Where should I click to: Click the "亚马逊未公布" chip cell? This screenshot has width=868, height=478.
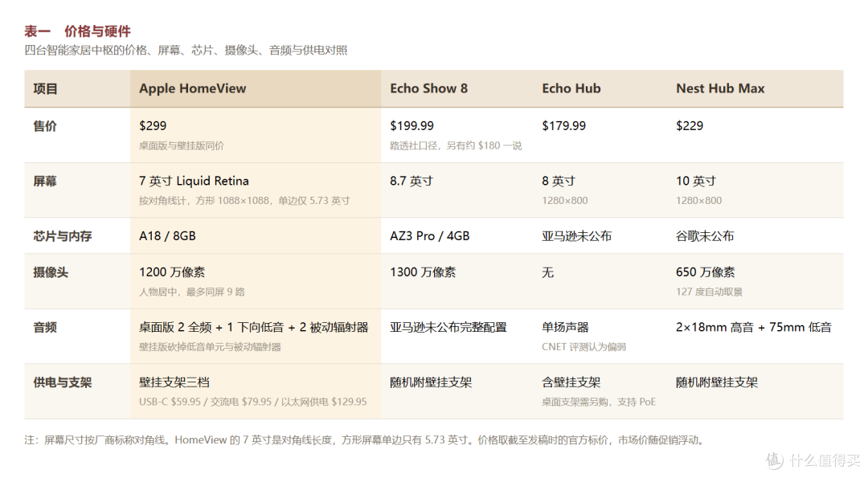point(577,236)
